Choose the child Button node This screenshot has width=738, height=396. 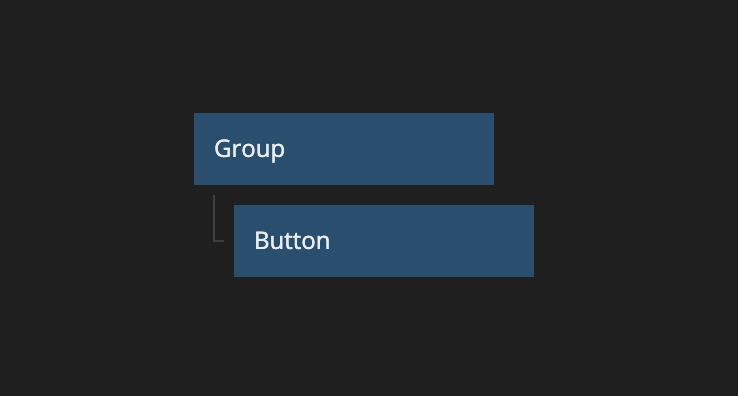click(384, 241)
